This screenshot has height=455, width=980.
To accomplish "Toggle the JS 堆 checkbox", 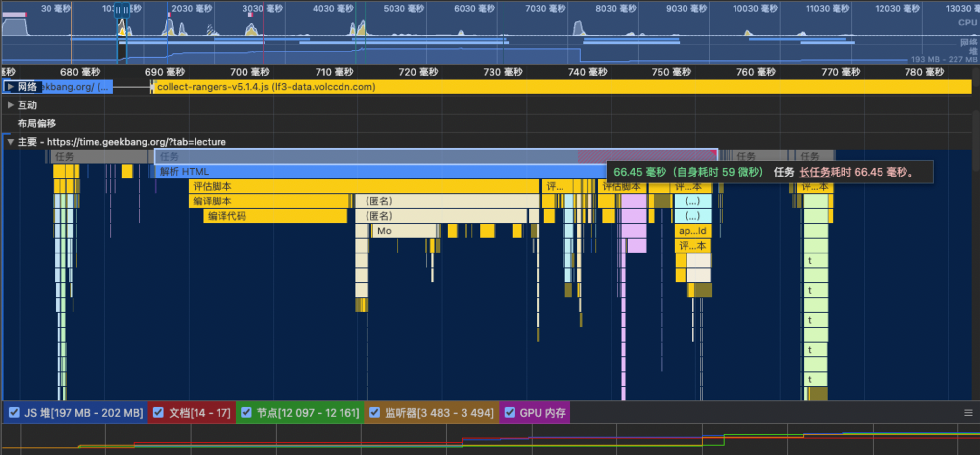I will click(x=15, y=413).
